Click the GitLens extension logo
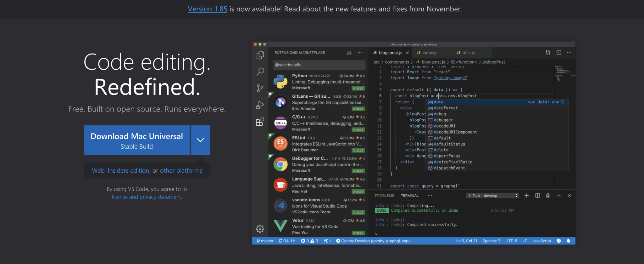 [280, 102]
